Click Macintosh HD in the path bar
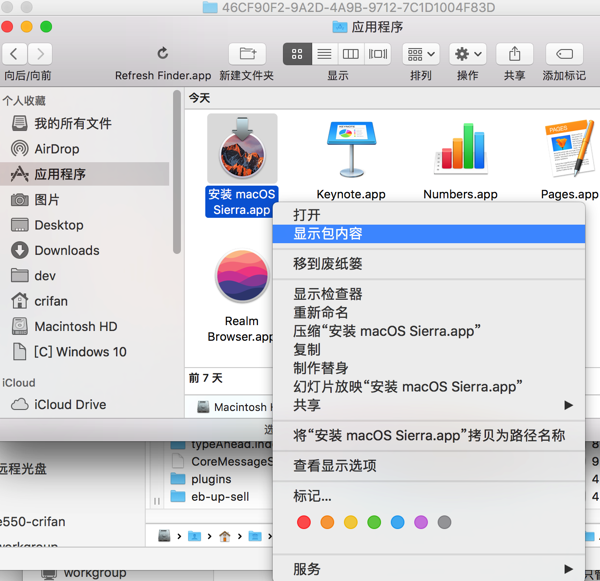 pyautogui.click(x=235, y=407)
